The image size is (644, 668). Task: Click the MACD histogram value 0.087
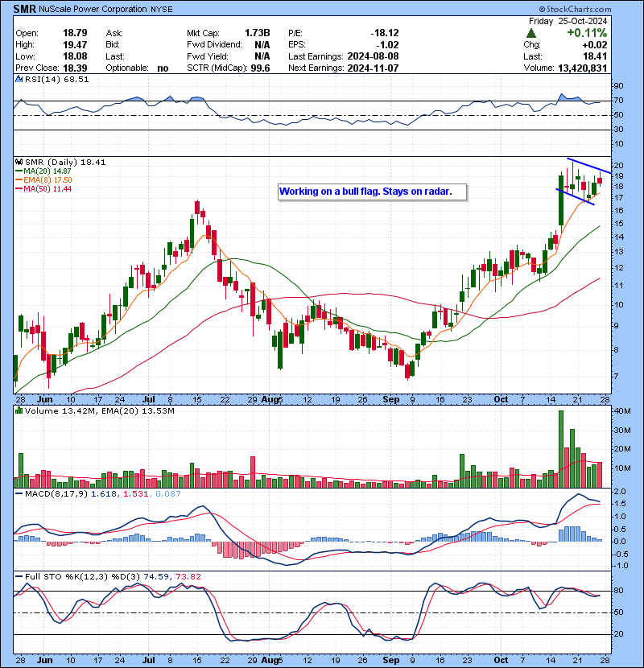pos(168,494)
